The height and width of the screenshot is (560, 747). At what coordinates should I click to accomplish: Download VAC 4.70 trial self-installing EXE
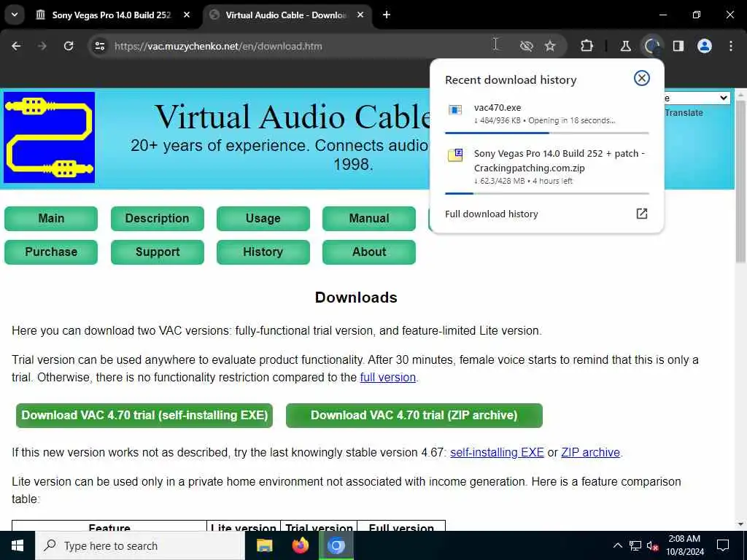[144, 415]
